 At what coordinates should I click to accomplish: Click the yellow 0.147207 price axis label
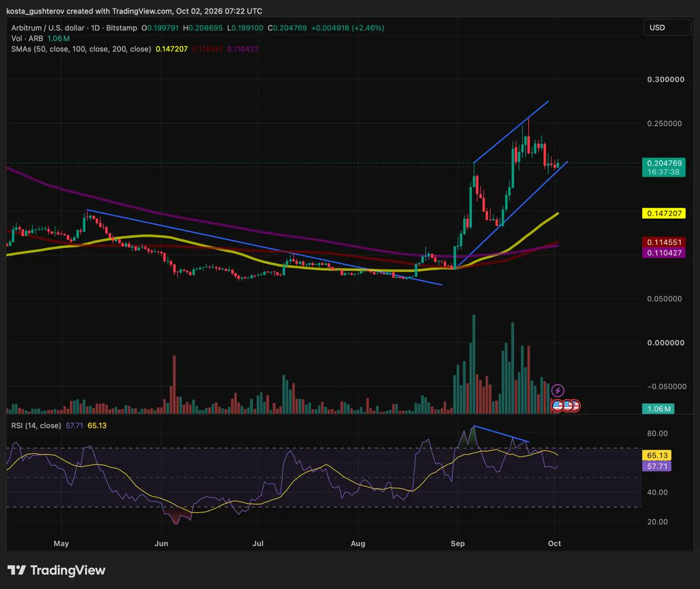[664, 213]
